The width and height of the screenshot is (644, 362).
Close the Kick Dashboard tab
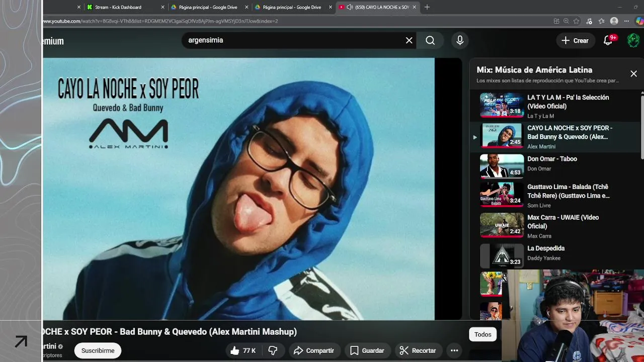pyautogui.click(x=163, y=7)
